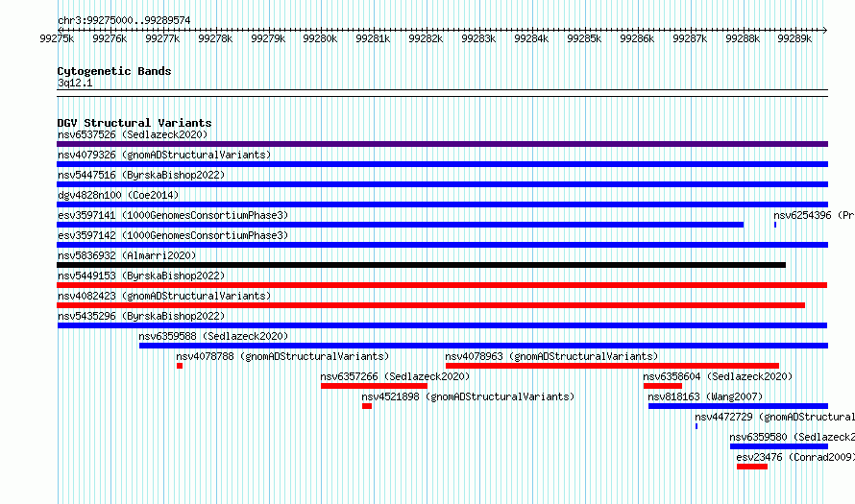The image size is (855, 504).
Task: Click the 99281k ruler tick label
Action: (373, 38)
